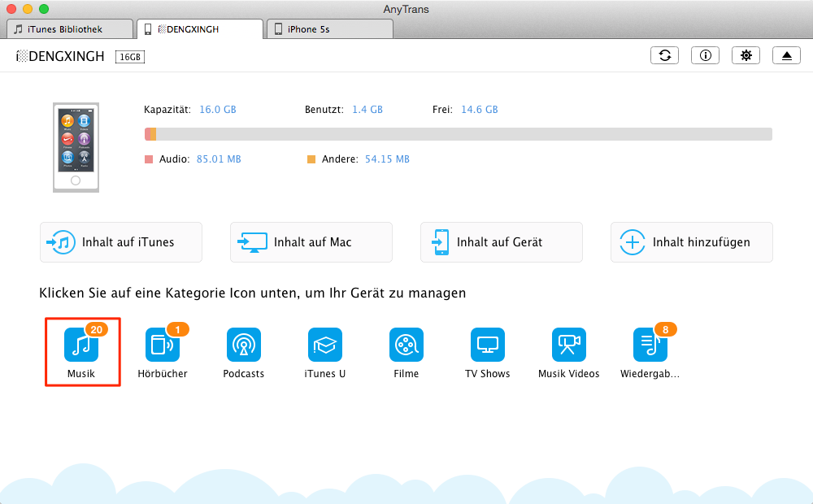Image resolution: width=813 pixels, height=504 pixels.
Task: Click the red Audio legend swatch
Action: [149, 159]
